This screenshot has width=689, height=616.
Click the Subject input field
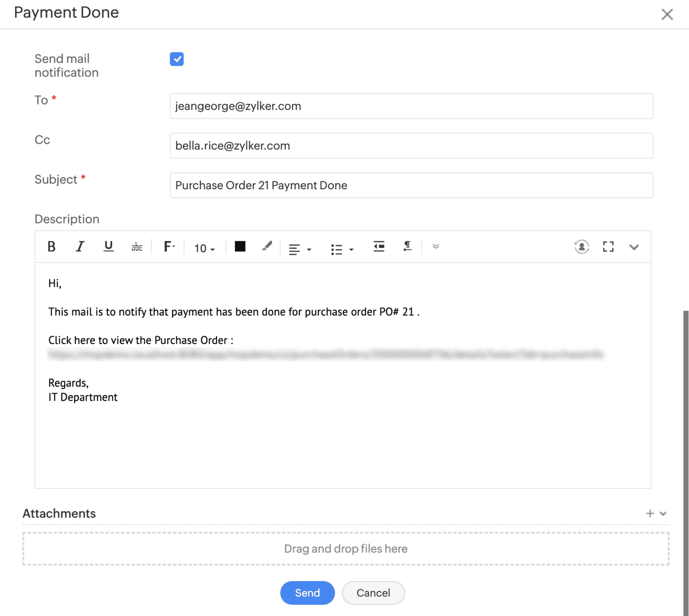(411, 186)
